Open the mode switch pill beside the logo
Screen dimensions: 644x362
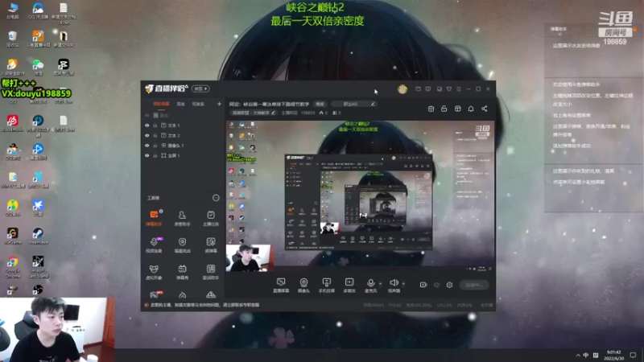point(200,88)
